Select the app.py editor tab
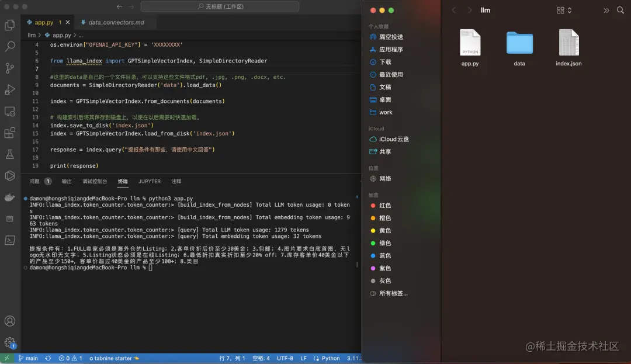Screen dimensions: 631x364 43,22
